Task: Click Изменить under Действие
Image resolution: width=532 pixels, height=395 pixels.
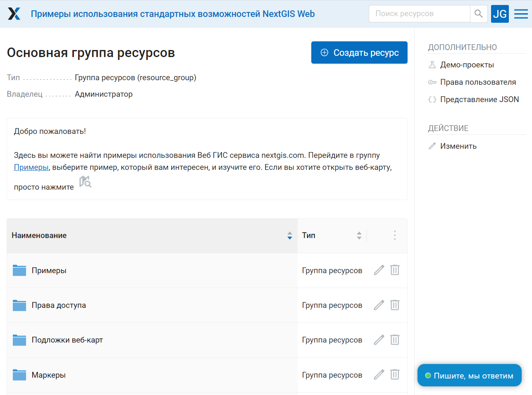Action: 458,146
